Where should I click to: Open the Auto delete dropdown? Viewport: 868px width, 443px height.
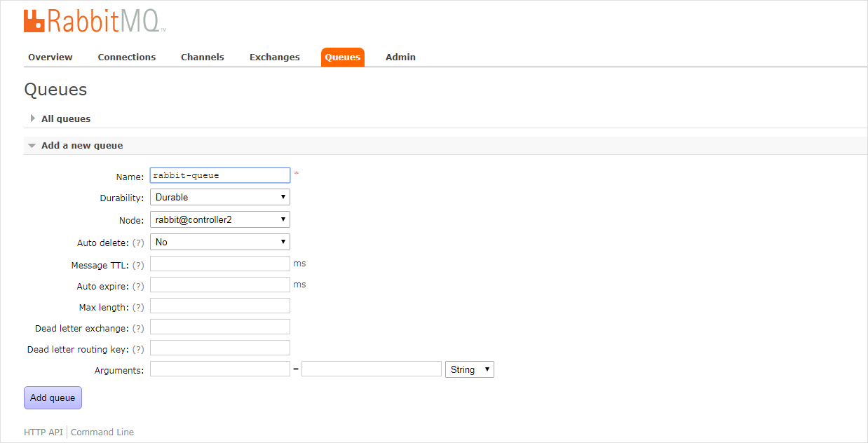(x=220, y=243)
